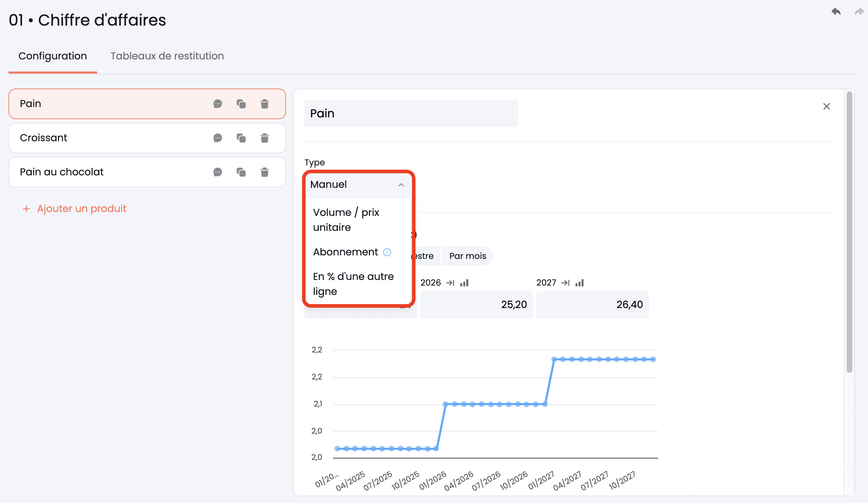The width and height of the screenshot is (868, 503).
Task: Duplicate the Croissant product
Action: pos(241,138)
